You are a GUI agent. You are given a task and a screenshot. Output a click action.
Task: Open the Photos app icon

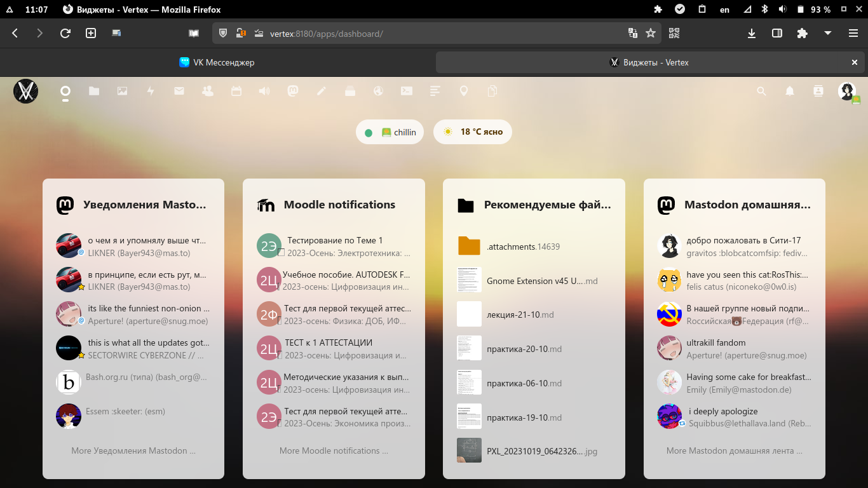123,91
